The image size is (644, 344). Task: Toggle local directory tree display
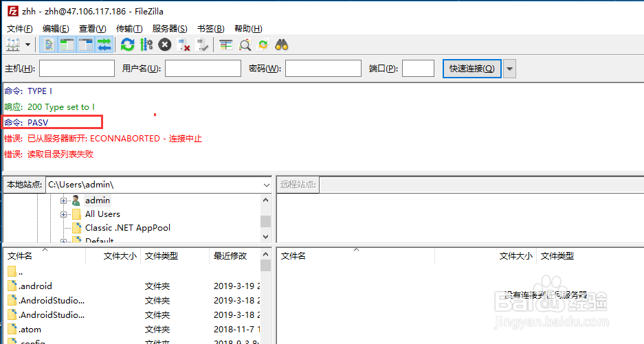pos(67,45)
